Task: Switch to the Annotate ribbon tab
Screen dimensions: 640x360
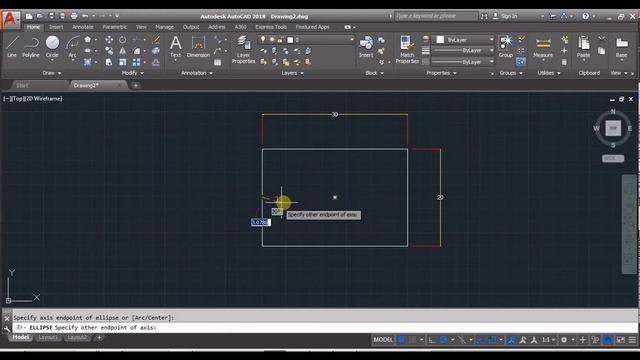Action: coord(83,27)
